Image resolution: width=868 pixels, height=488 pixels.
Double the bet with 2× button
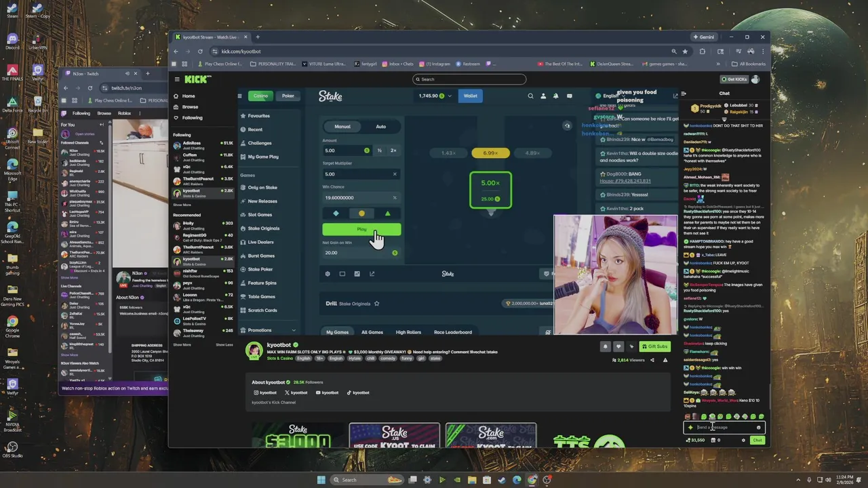coord(393,150)
